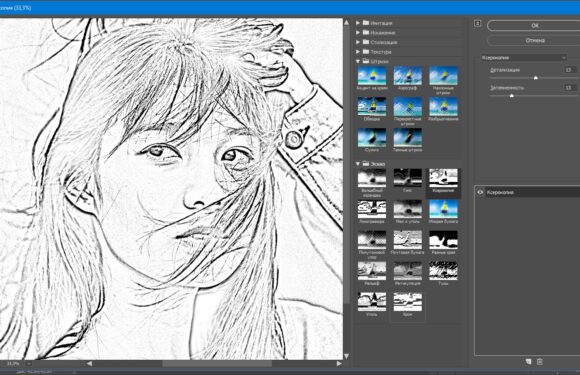This screenshot has width=580, height=375.
Task: Collapse the Штрихи filter folder
Action: pos(358,61)
